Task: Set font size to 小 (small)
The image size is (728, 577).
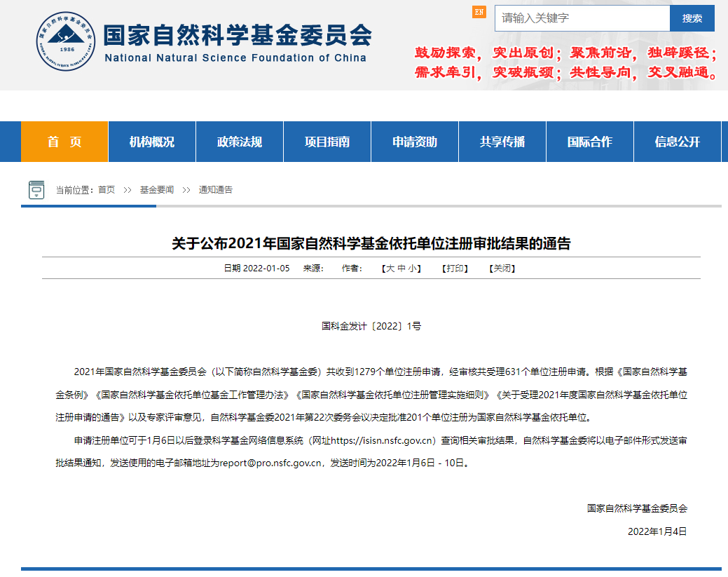Action: pos(413,269)
